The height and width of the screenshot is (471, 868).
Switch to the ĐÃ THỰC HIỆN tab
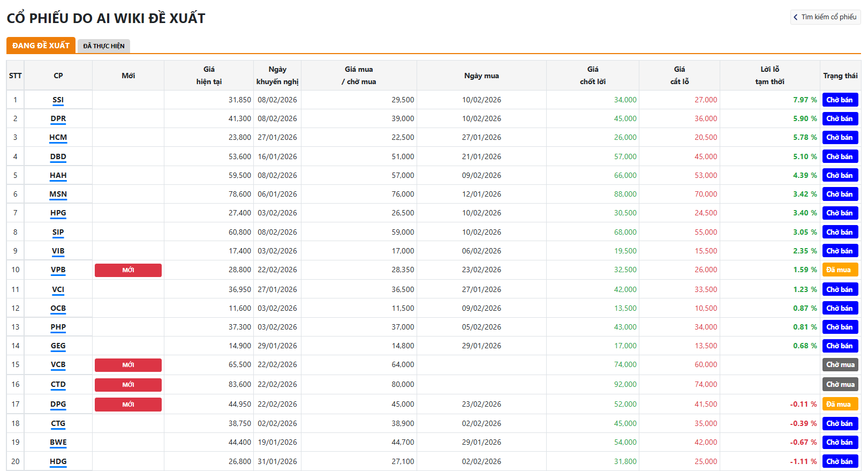click(x=103, y=46)
